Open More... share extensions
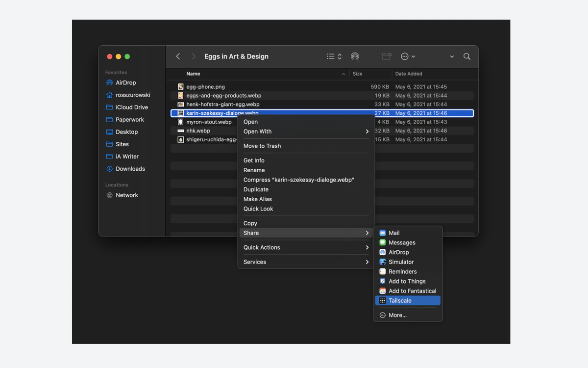The height and width of the screenshot is (368, 588). (x=408, y=315)
